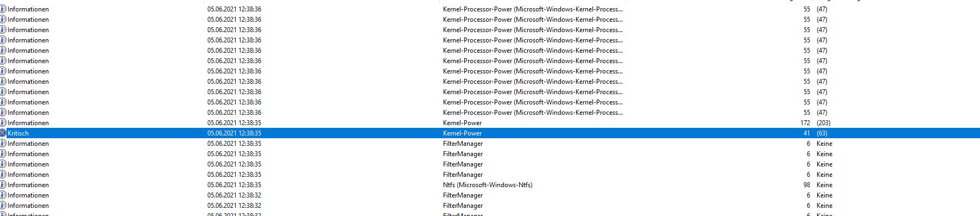The image size is (980, 216).
Task: Click task category (203) cell
Action: pos(824,123)
